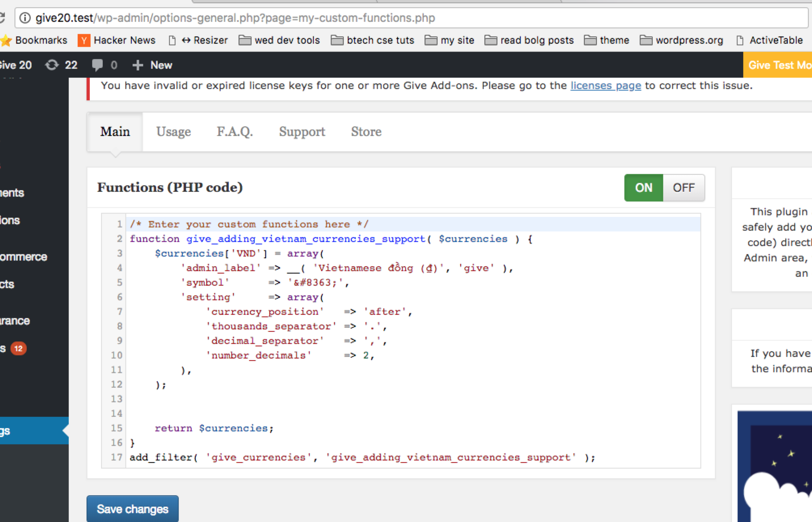Open the comments bubble icon
This screenshot has width=812, height=522.
(x=97, y=65)
